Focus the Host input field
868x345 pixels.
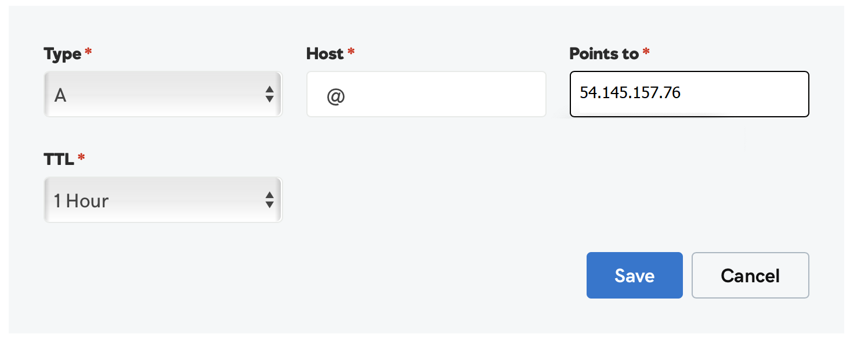[x=426, y=94]
